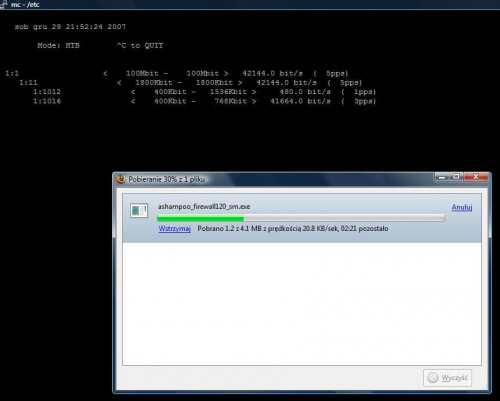This screenshot has width=500, height=401.
Task: Click the Pobieranie 30% z 1 pliku title bar
Action: coord(273,179)
